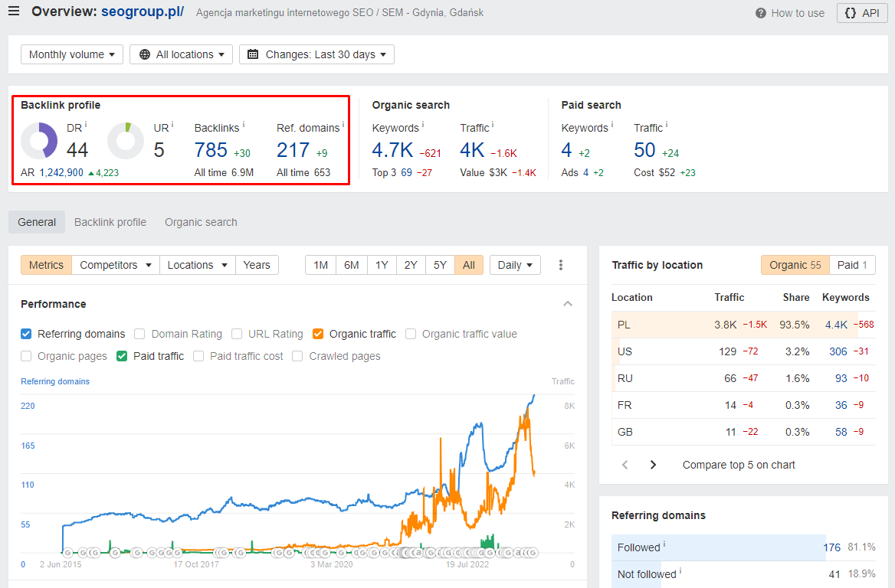This screenshot has width=895, height=588.
Task: Select Paid 1 traffic toggle
Action: point(852,265)
